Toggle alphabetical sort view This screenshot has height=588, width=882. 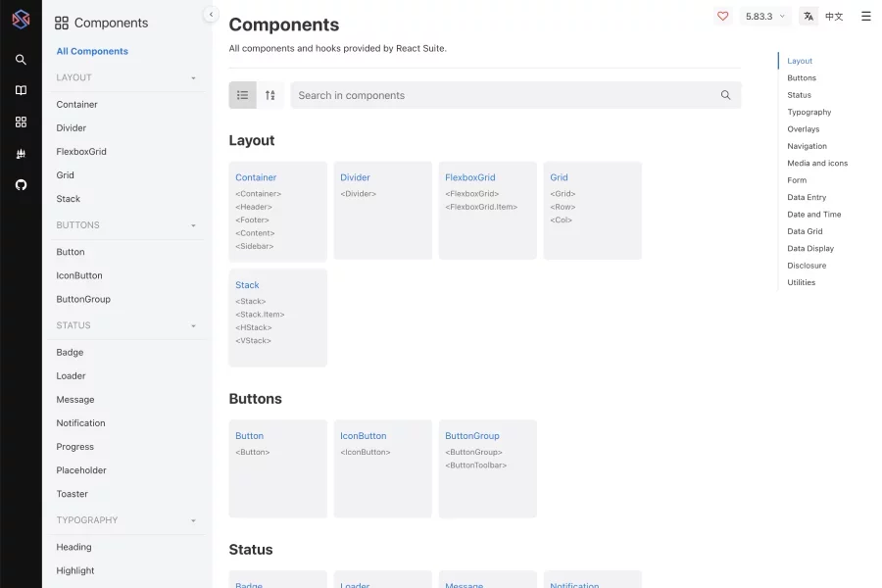point(270,95)
